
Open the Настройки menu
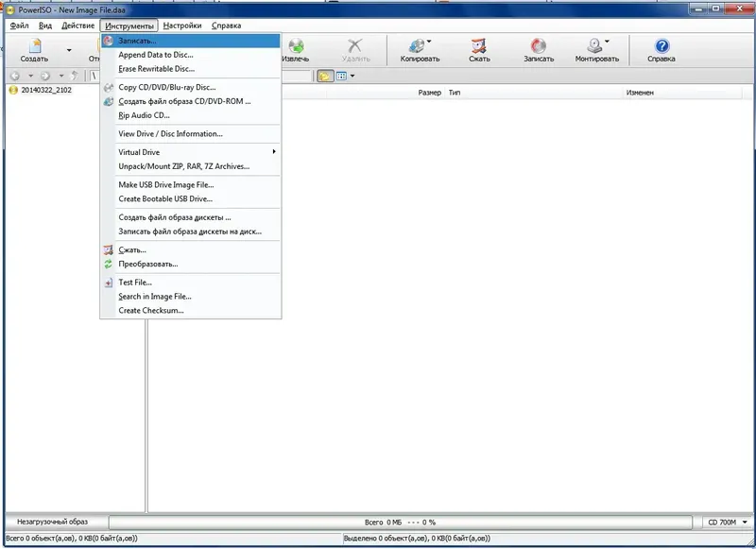coord(181,26)
